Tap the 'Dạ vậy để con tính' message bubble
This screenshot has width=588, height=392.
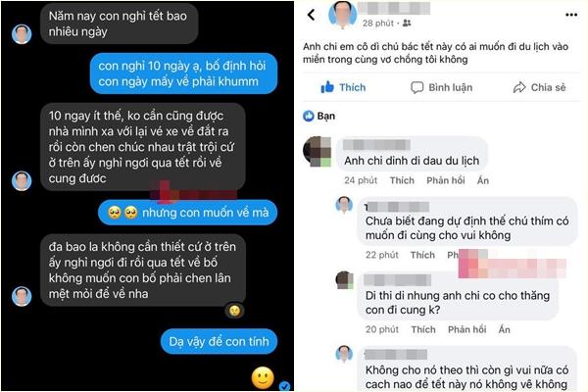219,341
